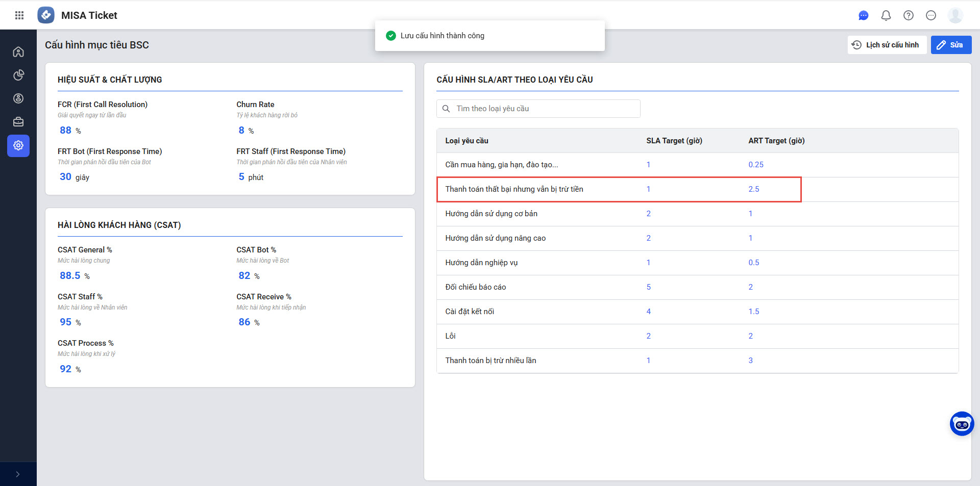Select the settings gear sidebar icon

point(18,146)
